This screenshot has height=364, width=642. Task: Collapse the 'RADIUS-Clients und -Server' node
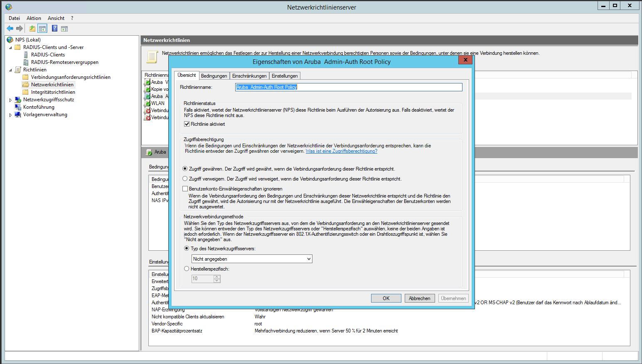click(10, 48)
